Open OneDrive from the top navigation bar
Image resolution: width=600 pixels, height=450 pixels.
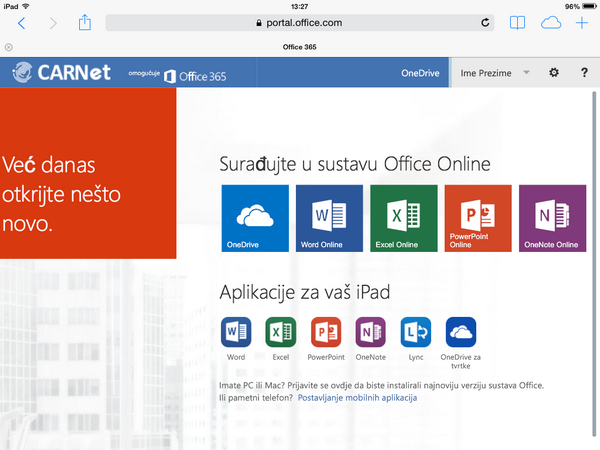(420, 73)
